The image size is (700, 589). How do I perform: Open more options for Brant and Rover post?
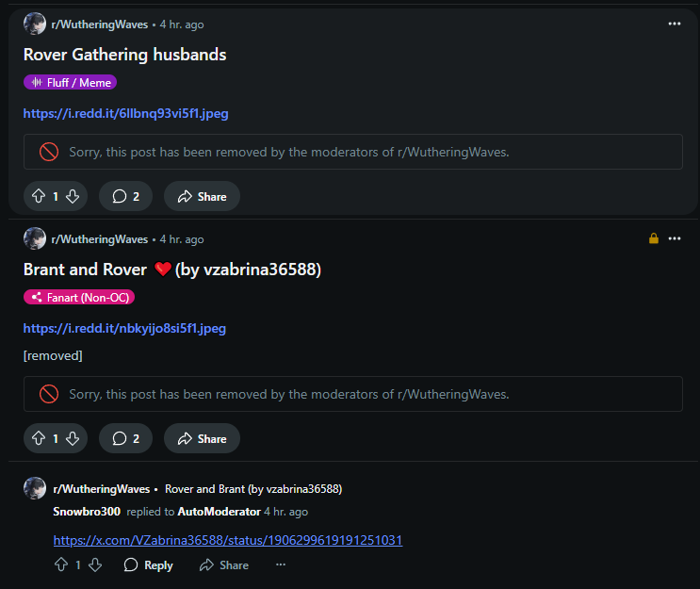(675, 238)
